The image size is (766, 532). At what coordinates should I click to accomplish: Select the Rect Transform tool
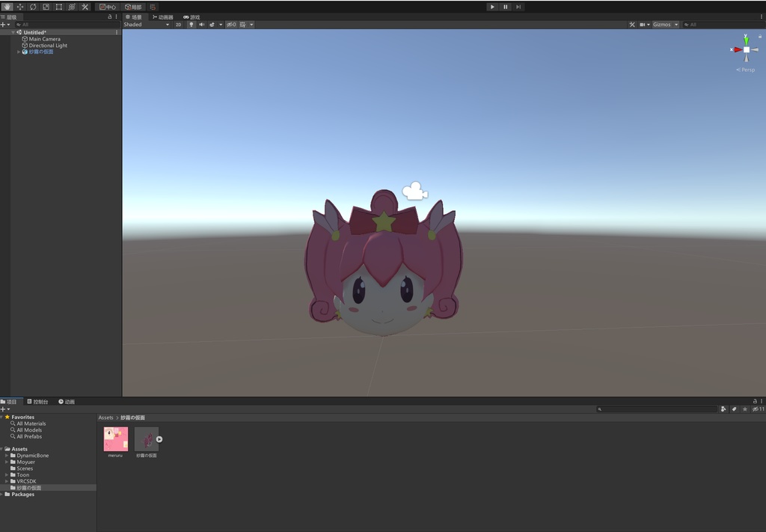pyautogui.click(x=58, y=7)
